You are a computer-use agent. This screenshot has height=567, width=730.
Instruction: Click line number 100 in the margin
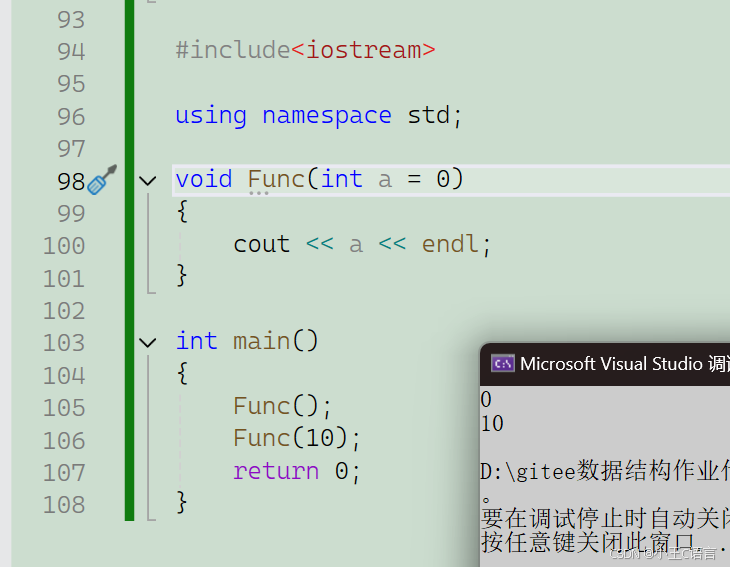point(64,246)
